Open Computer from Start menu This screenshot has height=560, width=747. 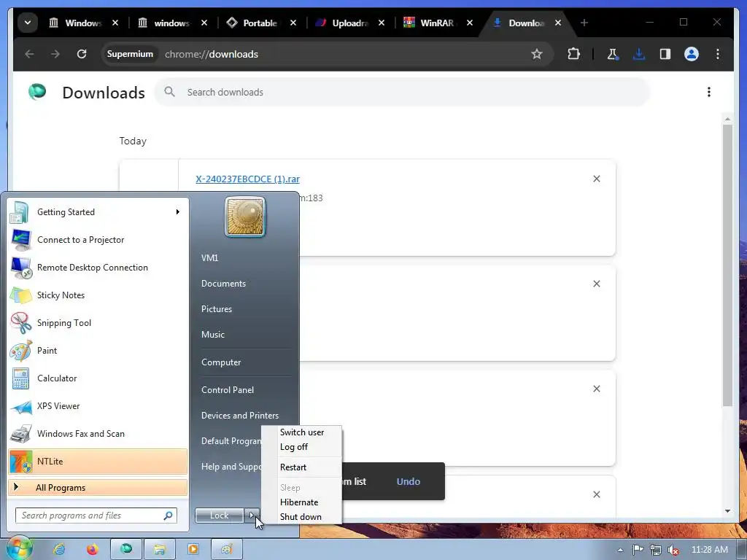pyautogui.click(x=221, y=362)
